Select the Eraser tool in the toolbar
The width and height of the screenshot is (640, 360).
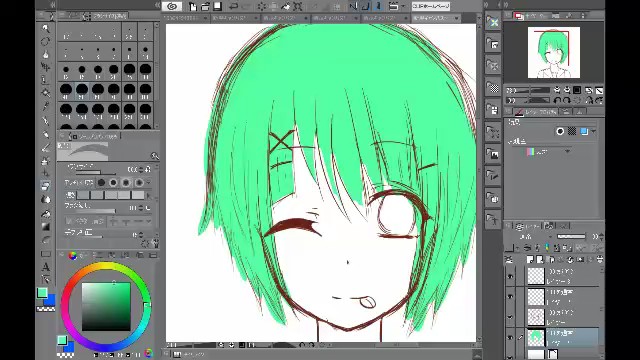[x=46, y=186]
